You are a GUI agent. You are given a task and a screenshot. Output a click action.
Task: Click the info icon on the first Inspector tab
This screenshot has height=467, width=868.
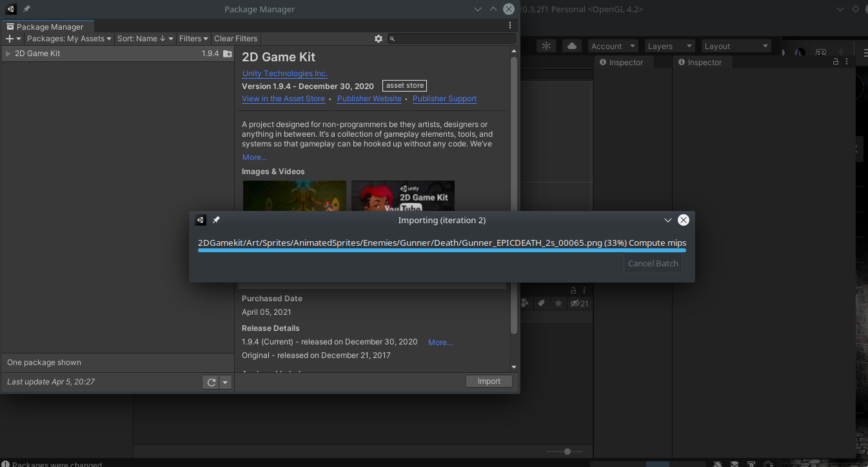click(603, 63)
